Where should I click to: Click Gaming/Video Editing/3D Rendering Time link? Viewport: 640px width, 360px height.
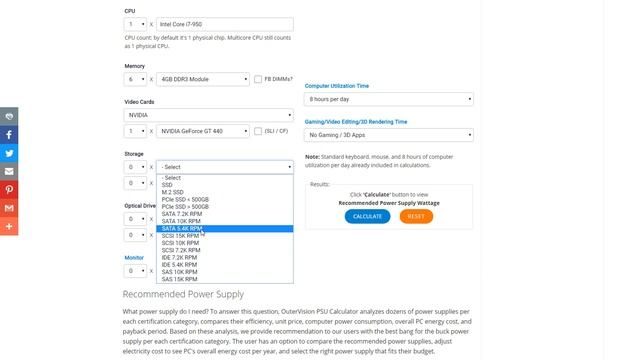[x=356, y=122]
